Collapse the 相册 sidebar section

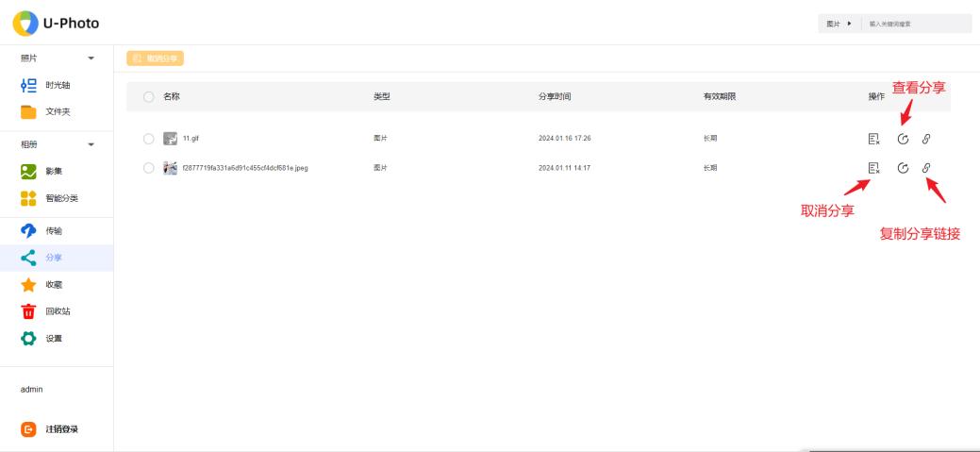91,144
